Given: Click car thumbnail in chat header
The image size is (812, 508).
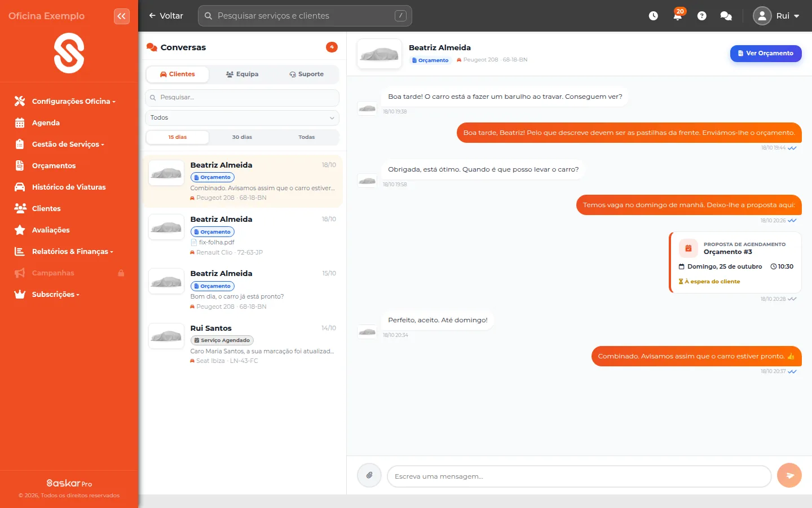Looking at the screenshot, I should [379, 54].
